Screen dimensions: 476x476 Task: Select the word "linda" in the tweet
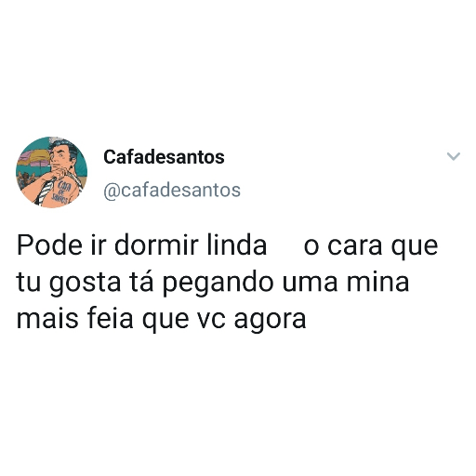(x=237, y=245)
